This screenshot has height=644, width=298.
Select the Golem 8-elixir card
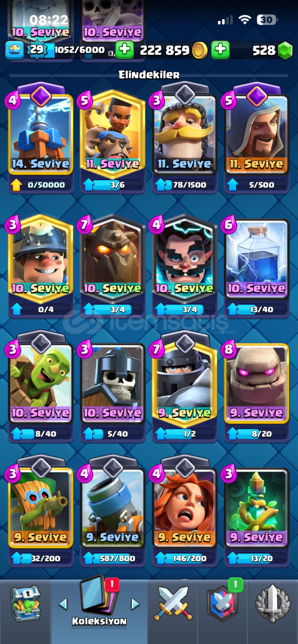(256, 383)
